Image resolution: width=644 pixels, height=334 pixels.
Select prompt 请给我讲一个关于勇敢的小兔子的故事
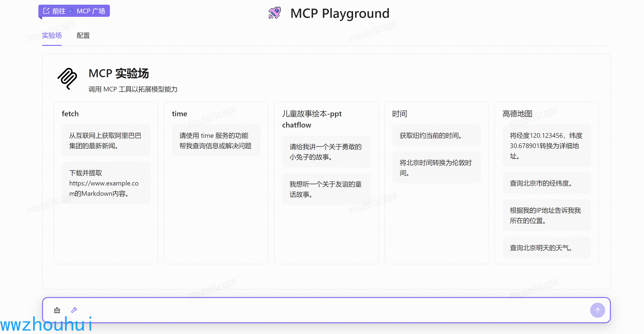(x=326, y=152)
